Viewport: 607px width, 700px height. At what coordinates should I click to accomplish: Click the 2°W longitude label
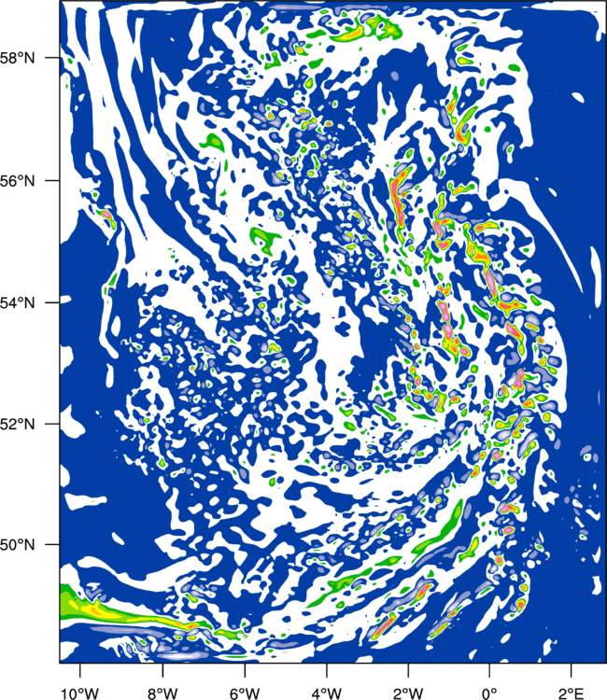(x=408, y=693)
